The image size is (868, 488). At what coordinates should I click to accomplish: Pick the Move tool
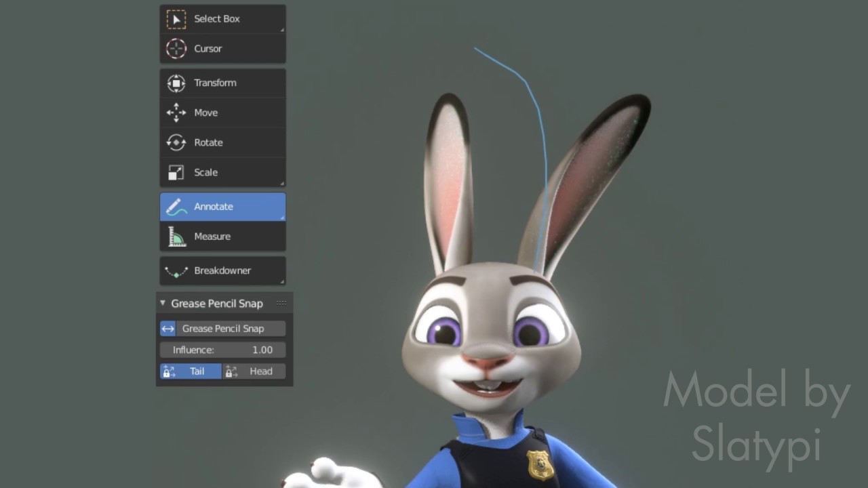(x=222, y=113)
